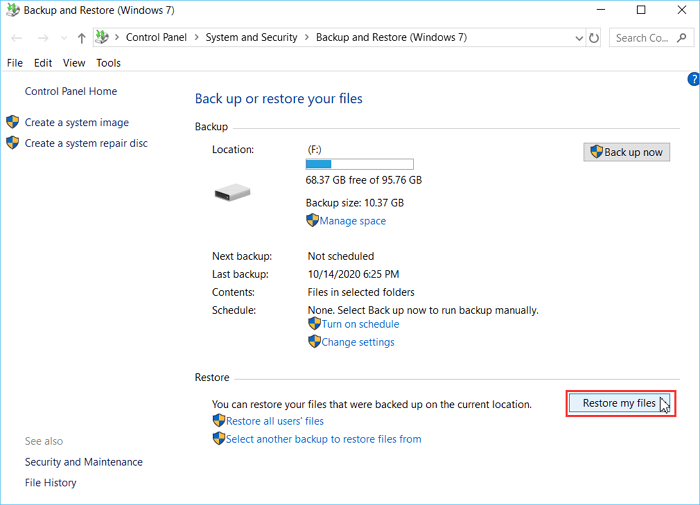This screenshot has width=700, height=505.
Task: Click the refresh button in address bar
Action: click(x=595, y=38)
